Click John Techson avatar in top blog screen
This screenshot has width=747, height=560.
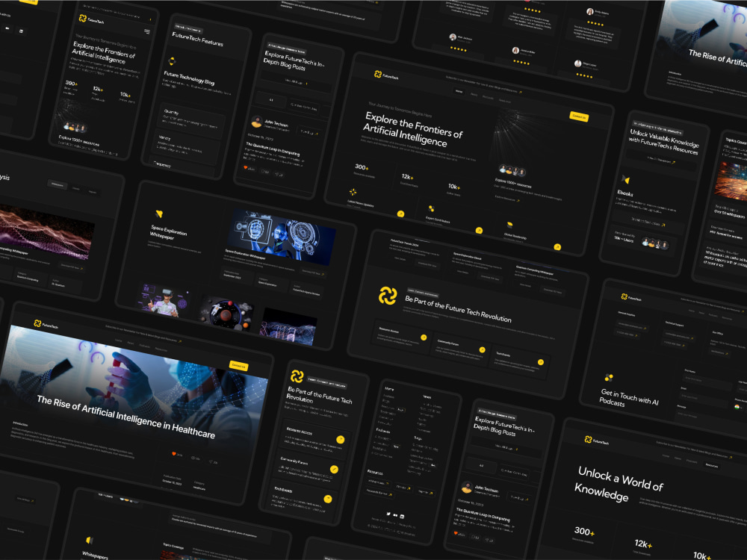coord(257,122)
